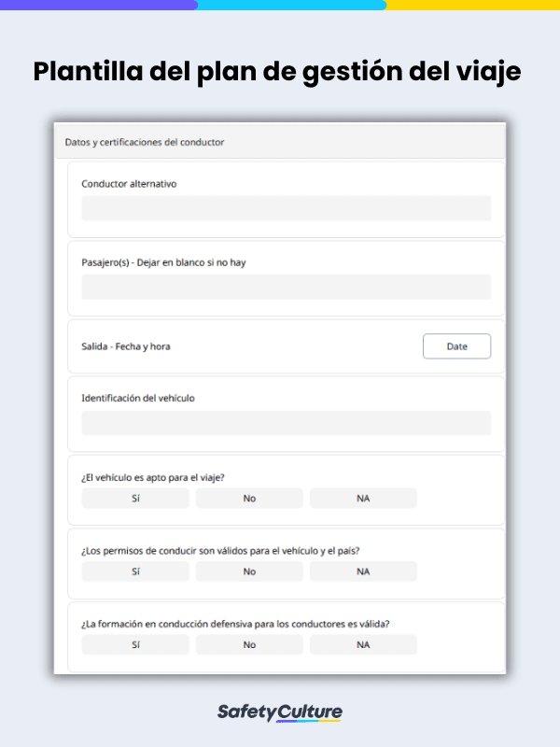Click the Plantilla del plan de gestión title
Image resolution: width=560 pixels, height=747 pixels.
280,71
